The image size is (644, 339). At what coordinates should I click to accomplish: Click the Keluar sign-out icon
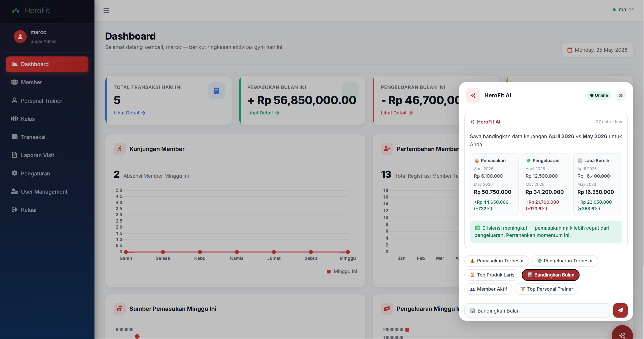click(14, 210)
